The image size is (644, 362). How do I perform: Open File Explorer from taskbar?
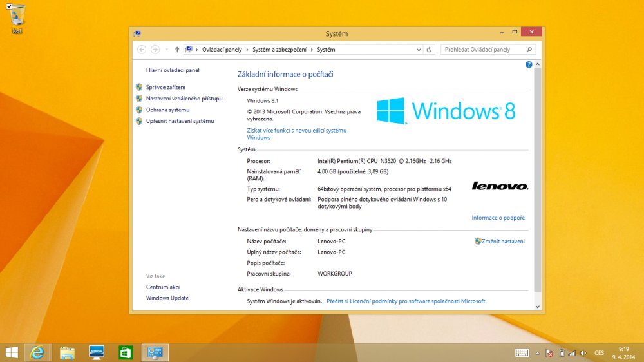click(x=68, y=352)
